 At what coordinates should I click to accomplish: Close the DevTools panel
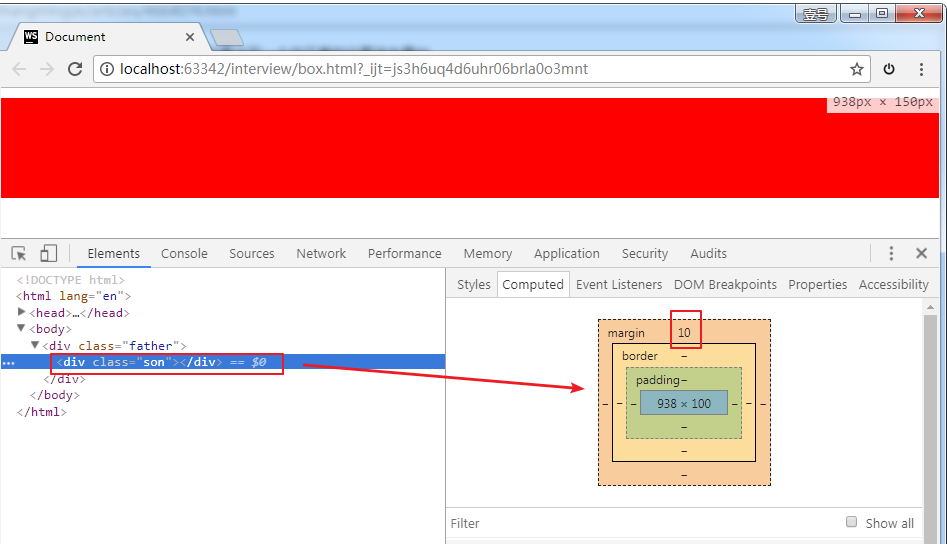pos(922,254)
